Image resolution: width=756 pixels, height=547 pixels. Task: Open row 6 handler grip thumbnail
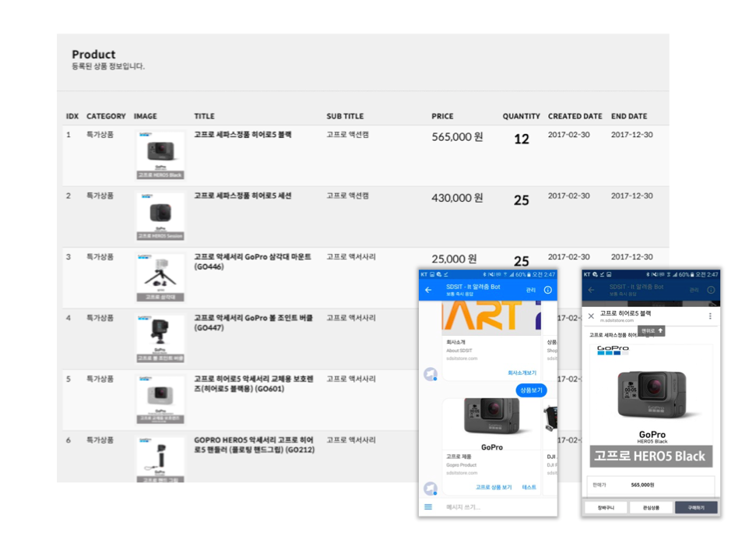coord(160,460)
